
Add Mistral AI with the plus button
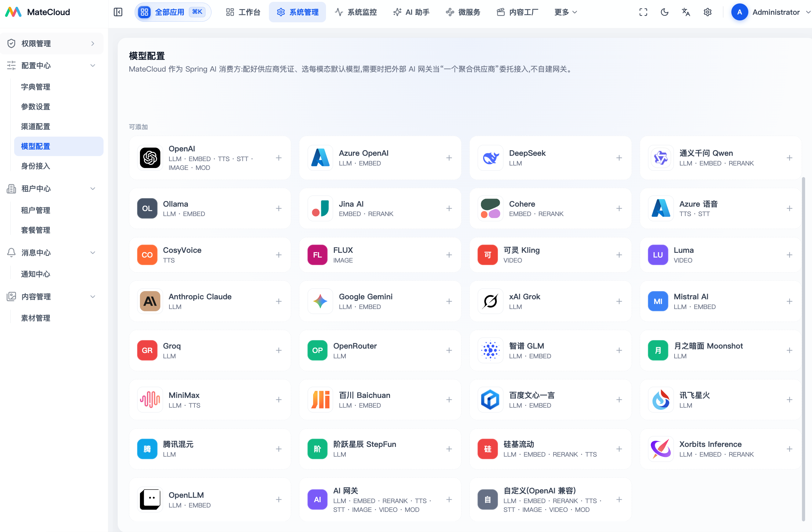(x=789, y=301)
